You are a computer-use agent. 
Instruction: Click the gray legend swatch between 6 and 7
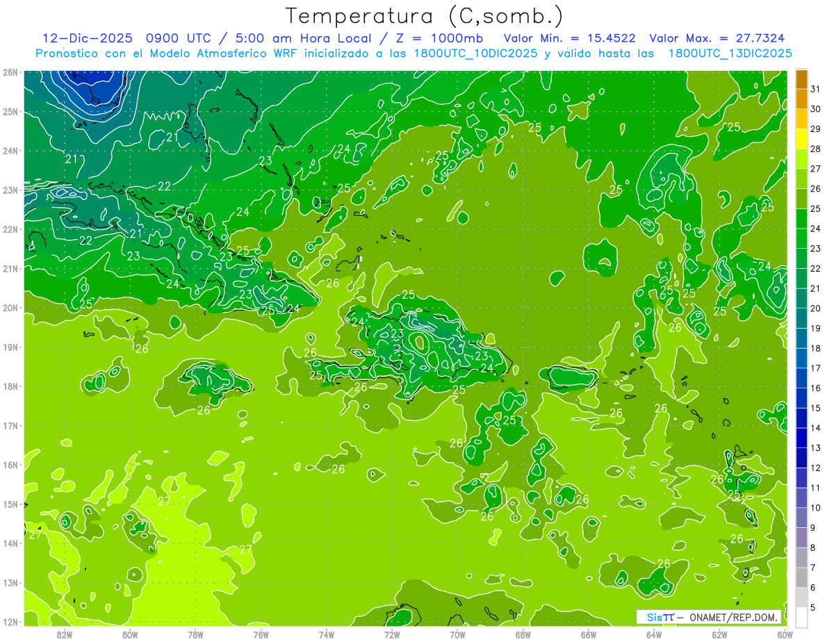coord(801,578)
